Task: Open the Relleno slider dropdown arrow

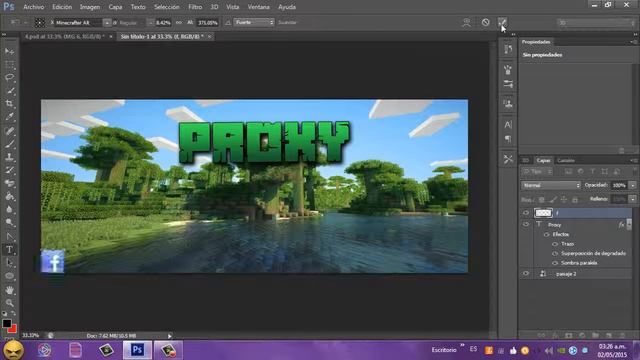Action: (633, 199)
